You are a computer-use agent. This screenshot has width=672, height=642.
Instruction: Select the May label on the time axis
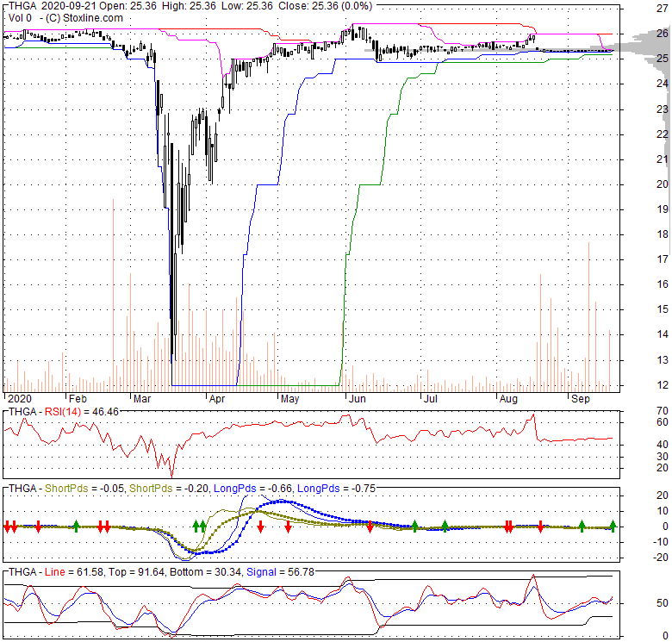coord(289,399)
